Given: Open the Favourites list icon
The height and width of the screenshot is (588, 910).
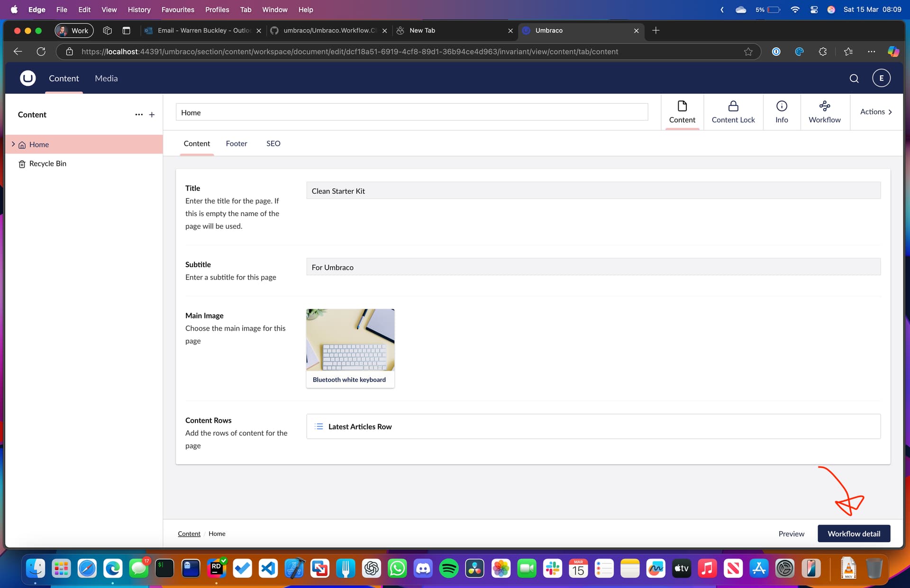Looking at the screenshot, I should click(848, 52).
